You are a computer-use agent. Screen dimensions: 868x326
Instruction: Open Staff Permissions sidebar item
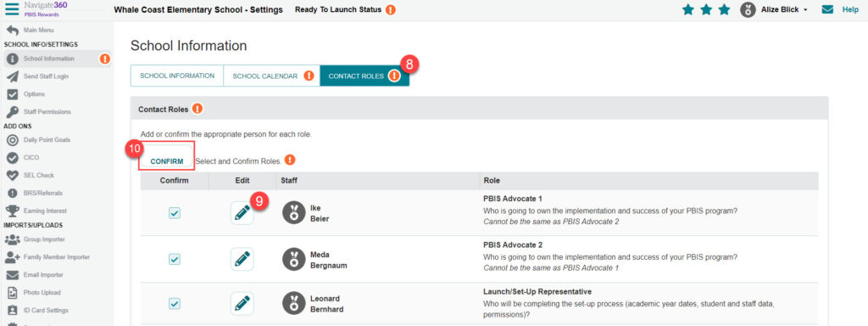(x=47, y=112)
